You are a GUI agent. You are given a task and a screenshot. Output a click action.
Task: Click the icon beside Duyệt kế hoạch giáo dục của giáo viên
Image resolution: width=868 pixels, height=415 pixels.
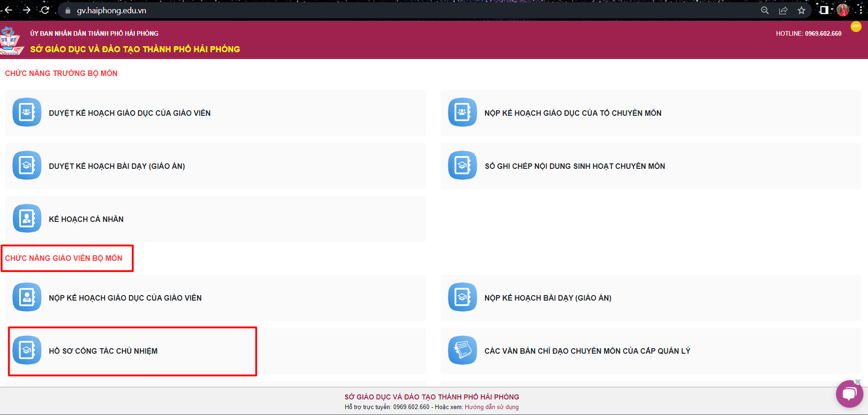pos(27,112)
